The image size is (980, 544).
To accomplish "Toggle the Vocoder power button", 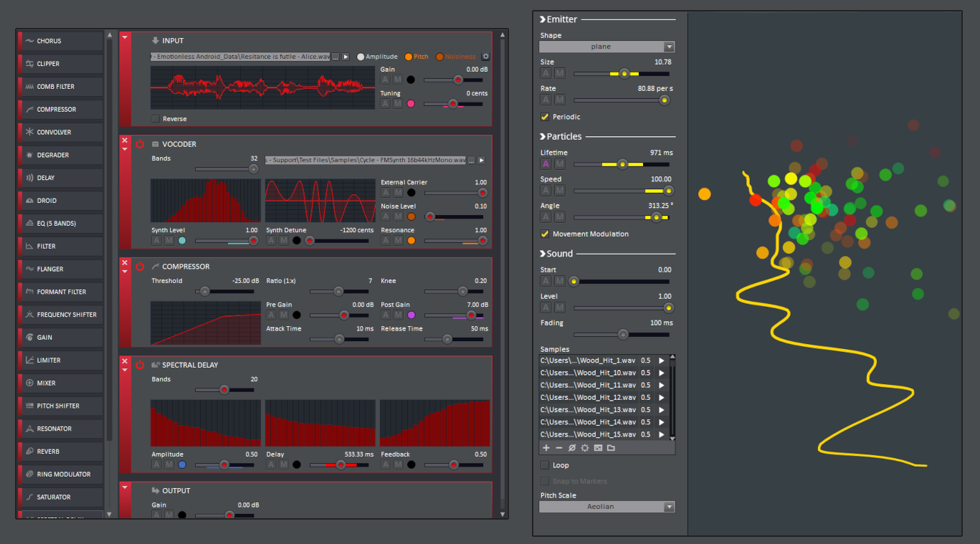I will (x=140, y=144).
